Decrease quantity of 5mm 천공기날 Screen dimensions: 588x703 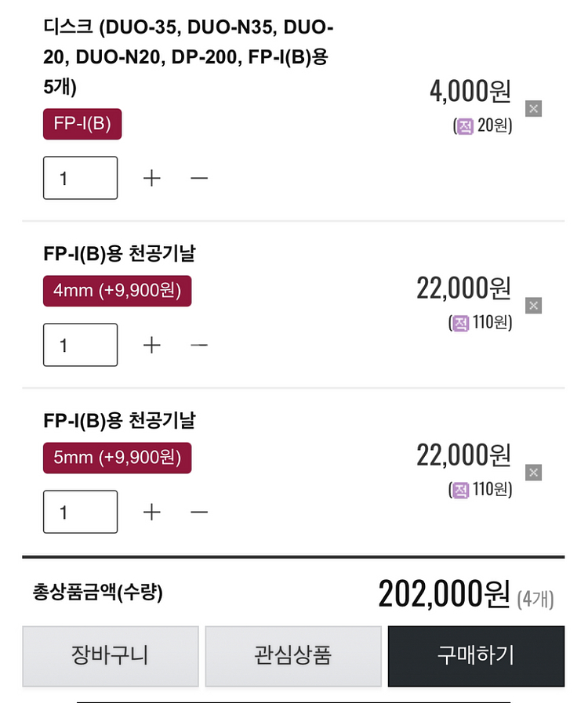[199, 512]
